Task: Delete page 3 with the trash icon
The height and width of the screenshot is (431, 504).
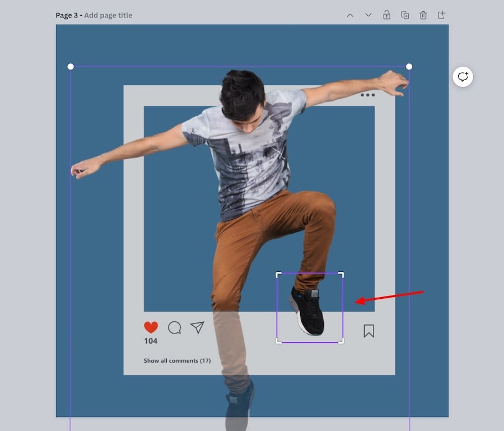Action: (x=423, y=15)
